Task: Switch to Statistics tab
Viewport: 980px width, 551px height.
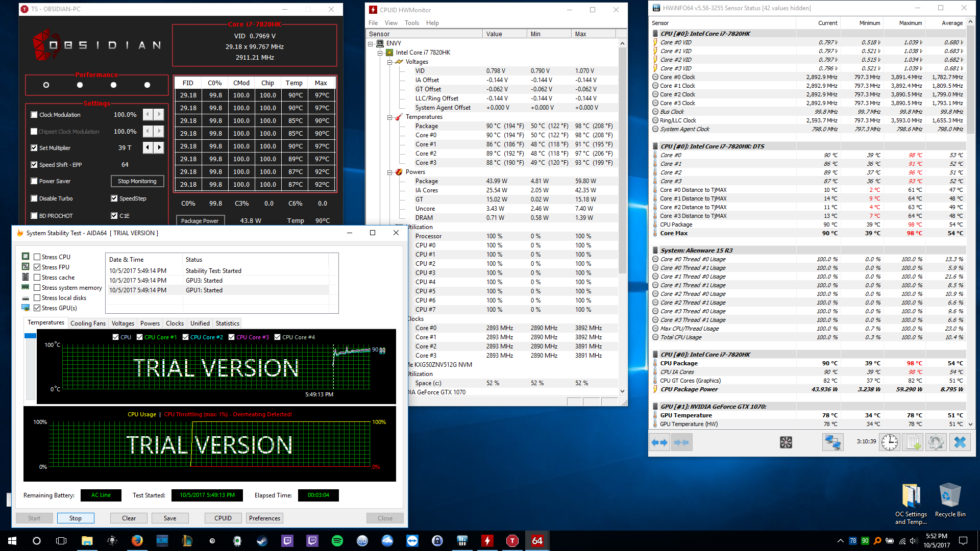Action: [x=227, y=323]
